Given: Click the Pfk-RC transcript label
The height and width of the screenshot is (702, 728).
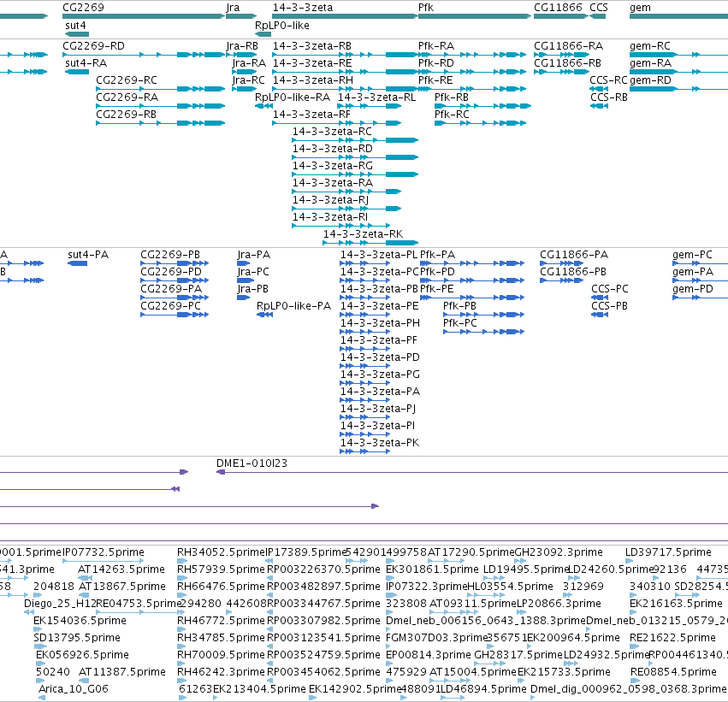Looking at the screenshot, I should coord(452,115).
